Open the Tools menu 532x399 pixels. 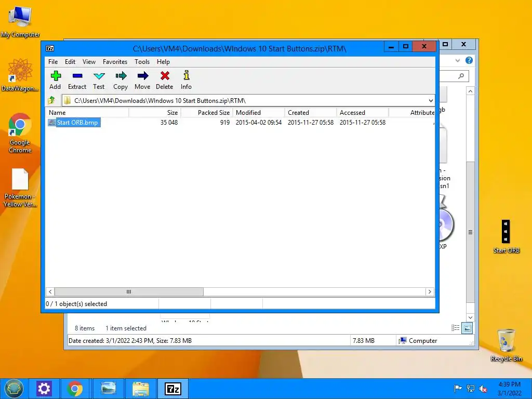142,62
